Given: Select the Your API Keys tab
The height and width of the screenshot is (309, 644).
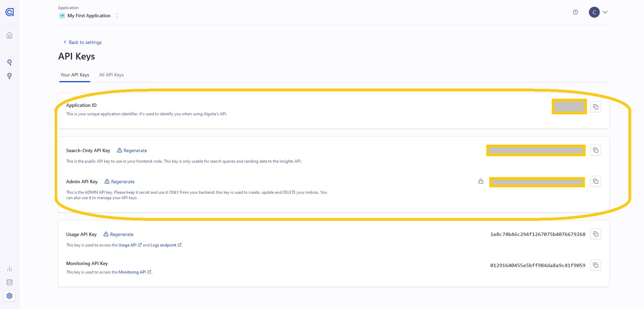Looking at the screenshot, I should (75, 75).
